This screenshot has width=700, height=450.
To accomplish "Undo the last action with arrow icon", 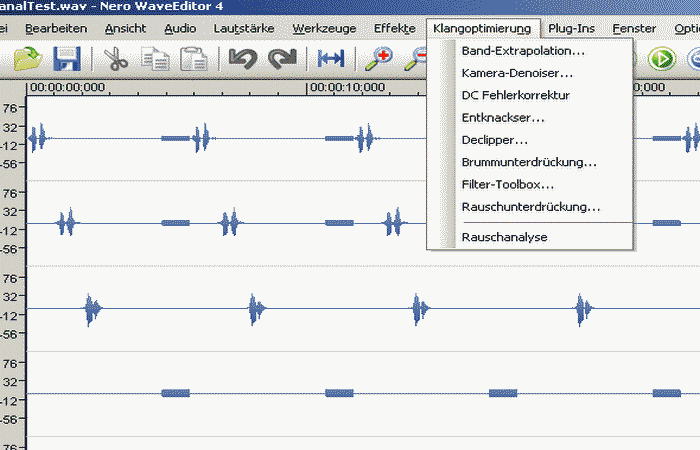I will coord(243,59).
